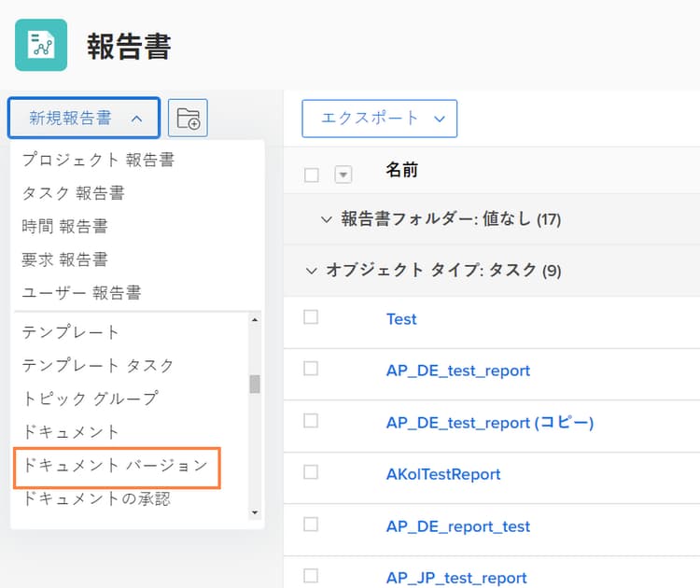Choose ドキュメント バージョン in the menu list
The image size is (700, 588).
tap(115, 466)
